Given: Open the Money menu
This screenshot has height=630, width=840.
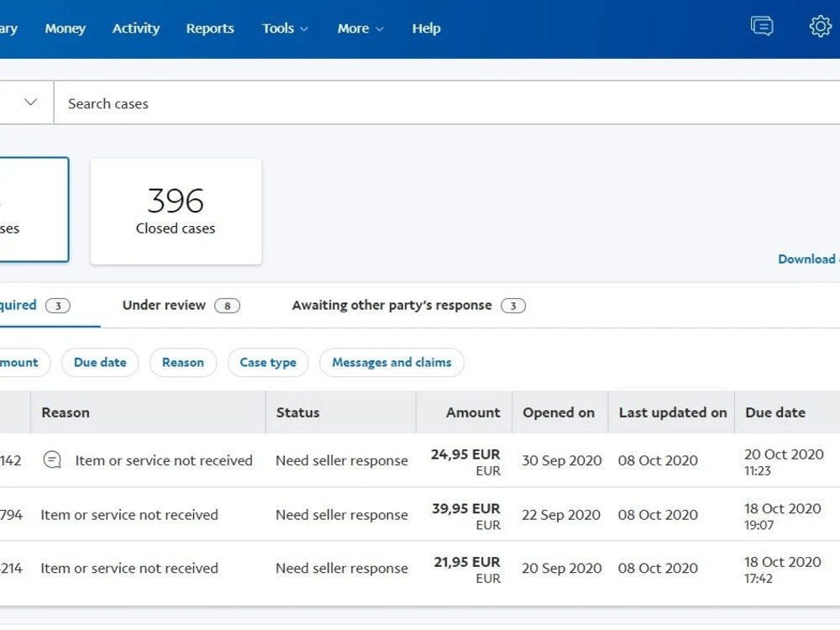Looking at the screenshot, I should pos(65,29).
